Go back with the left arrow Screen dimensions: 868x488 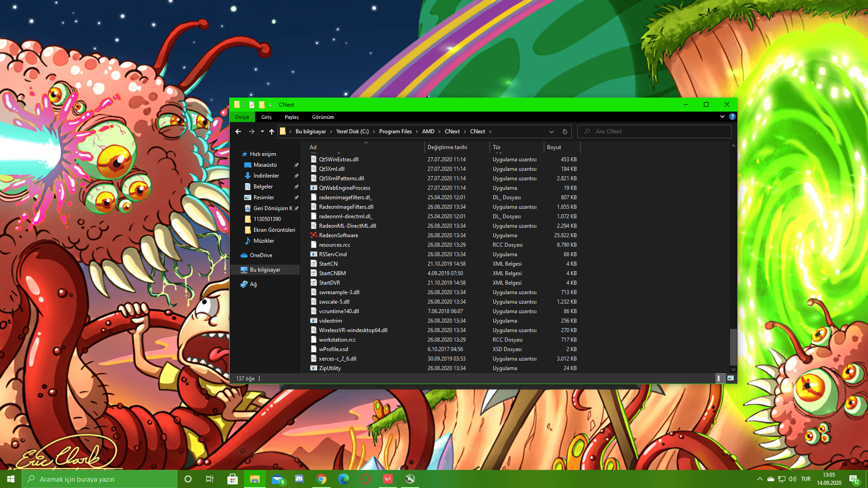pos(238,131)
